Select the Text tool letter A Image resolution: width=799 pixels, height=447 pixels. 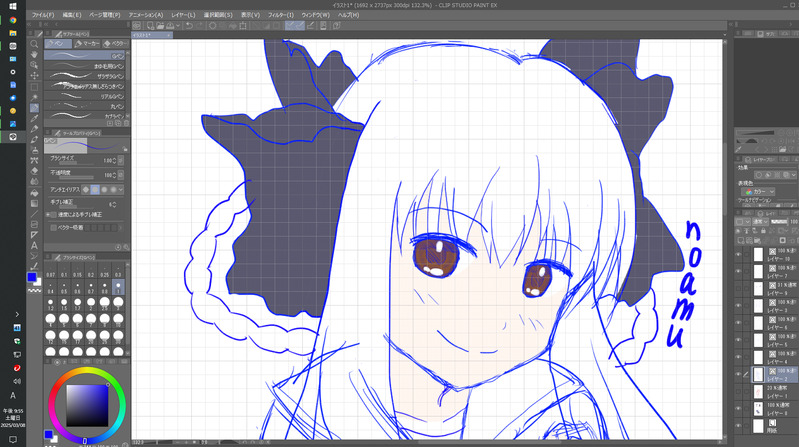click(34, 245)
